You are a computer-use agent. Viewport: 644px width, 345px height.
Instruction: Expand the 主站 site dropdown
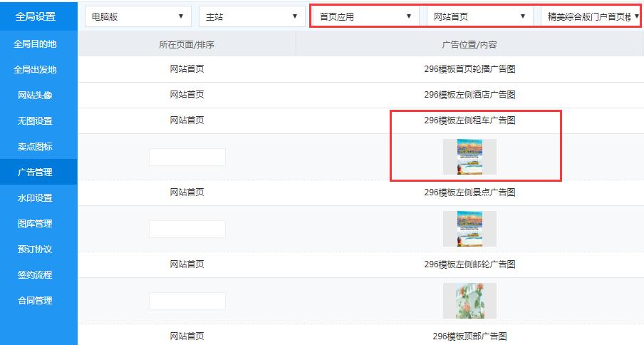tap(251, 16)
